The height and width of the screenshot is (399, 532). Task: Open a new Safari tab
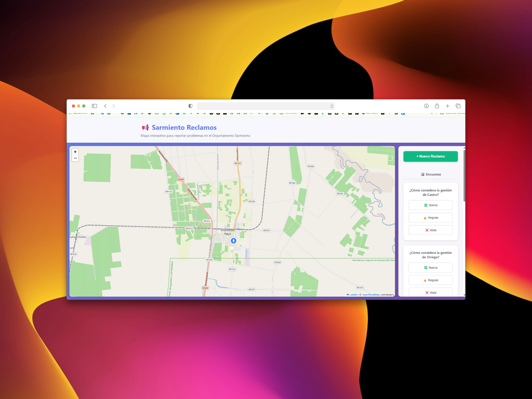tap(447, 106)
